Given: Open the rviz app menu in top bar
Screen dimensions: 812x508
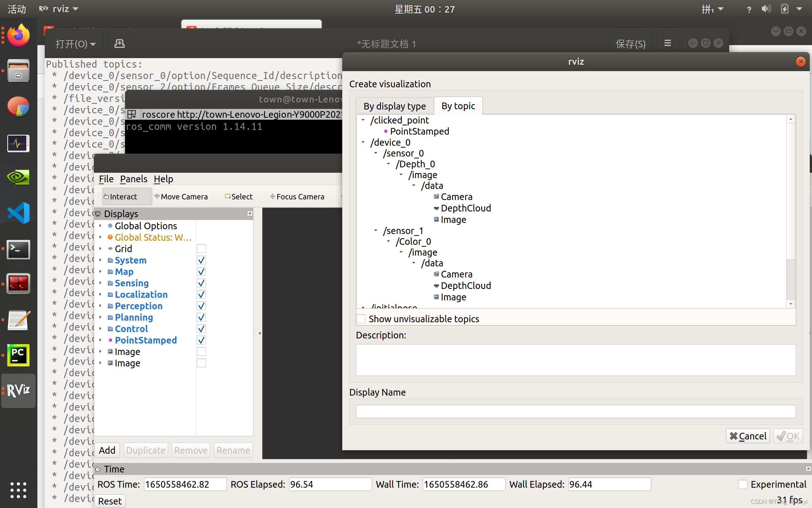Looking at the screenshot, I should click(59, 9).
